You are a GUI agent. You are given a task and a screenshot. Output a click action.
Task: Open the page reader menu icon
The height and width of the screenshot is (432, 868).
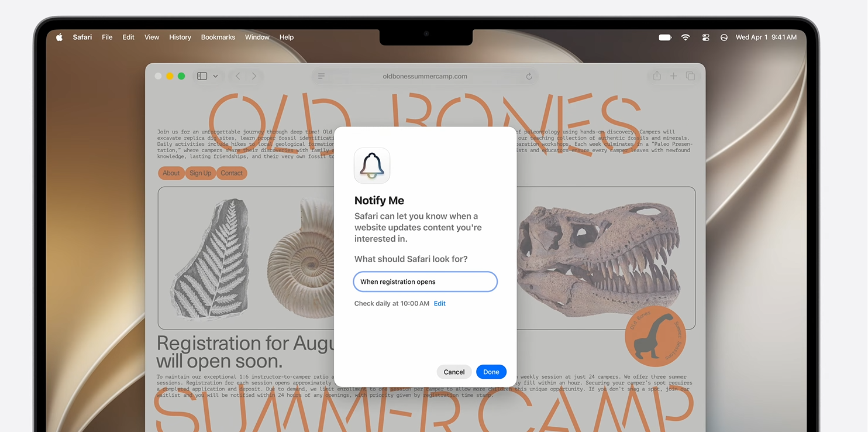(x=321, y=76)
